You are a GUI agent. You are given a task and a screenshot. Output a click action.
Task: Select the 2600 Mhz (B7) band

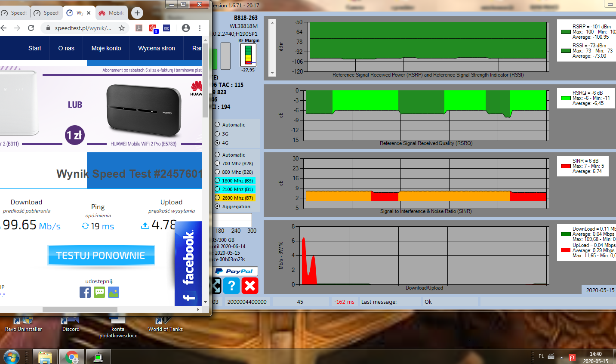click(218, 198)
